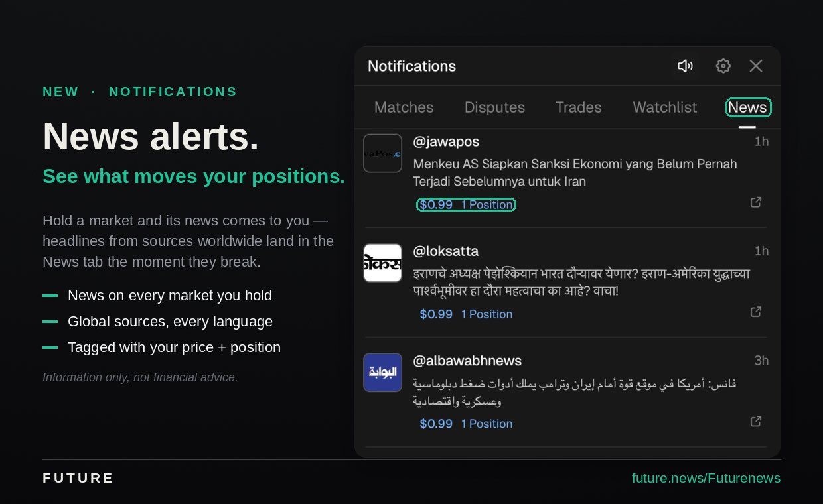Image resolution: width=823 pixels, height=504 pixels.
Task: Click the albawabhnews blue avatar
Action: pyautogui.click(x=382, y=372)
